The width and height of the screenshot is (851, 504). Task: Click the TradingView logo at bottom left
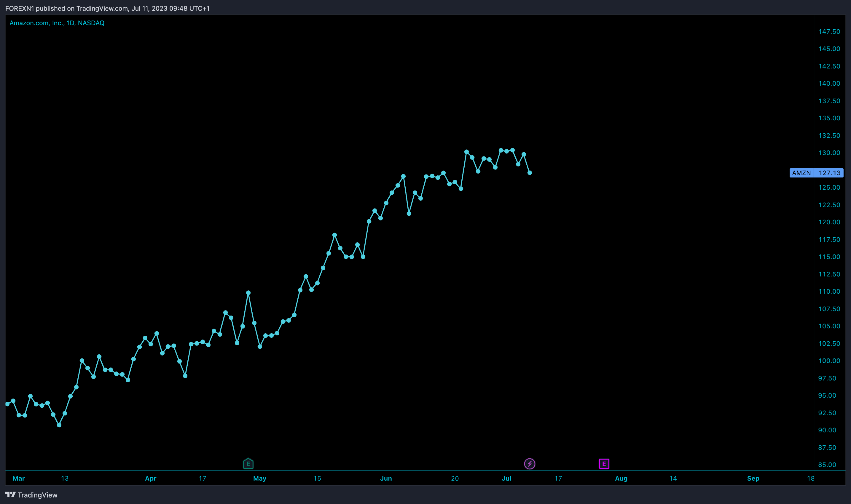31,495
